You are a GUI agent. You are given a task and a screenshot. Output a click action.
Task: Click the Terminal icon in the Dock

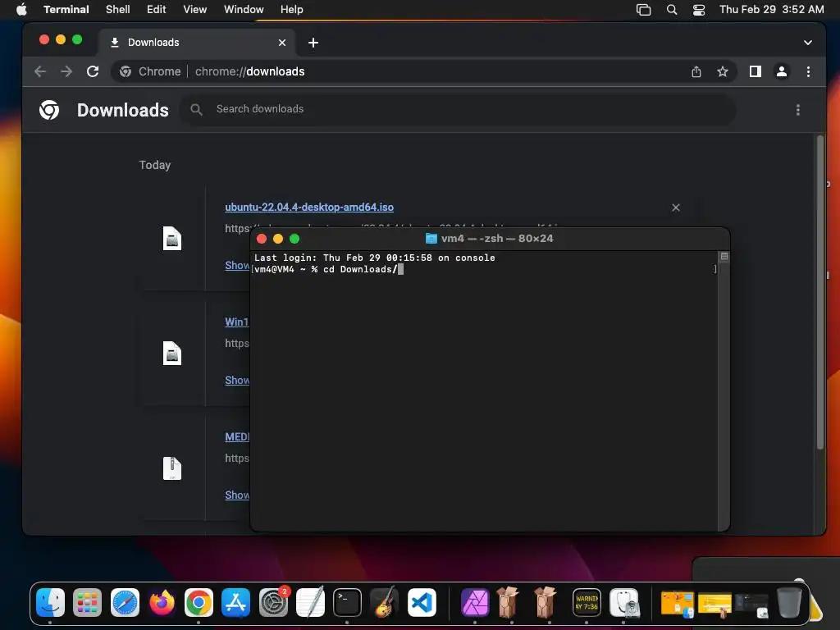(x=347, y=603)
